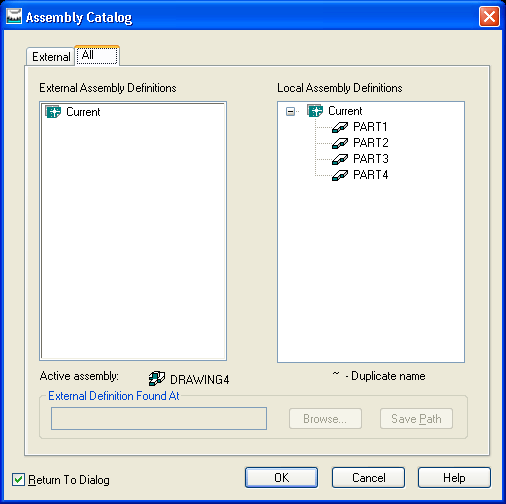506x504 pixels.
Task: Click the Current assembly icon in External definitions
Action: 53,112
